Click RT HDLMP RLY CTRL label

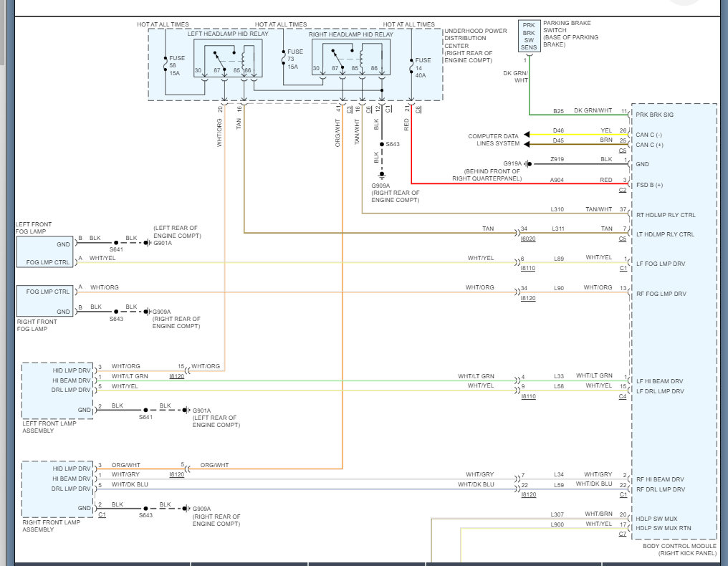tap(666, 215)
